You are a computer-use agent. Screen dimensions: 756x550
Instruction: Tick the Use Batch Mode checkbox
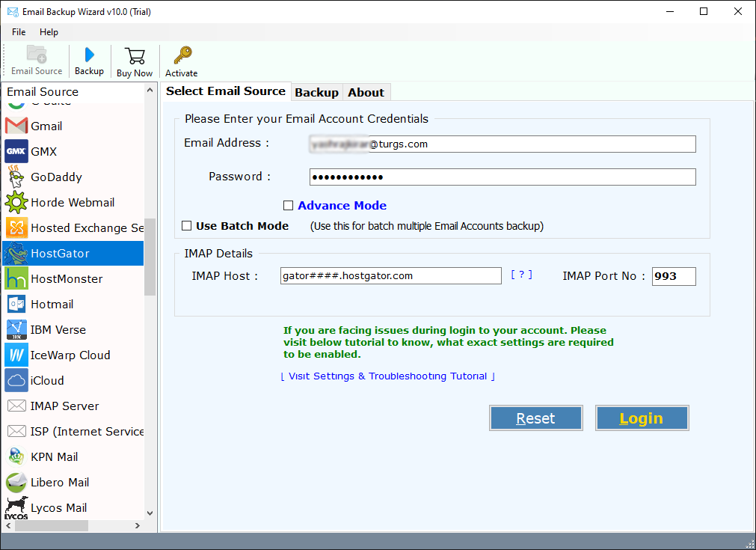[187, 226]
